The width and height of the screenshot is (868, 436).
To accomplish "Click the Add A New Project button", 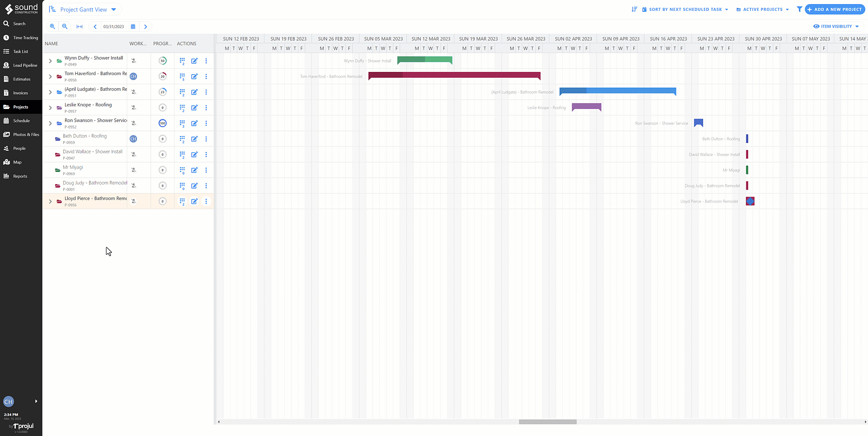I will pos(835,9).
